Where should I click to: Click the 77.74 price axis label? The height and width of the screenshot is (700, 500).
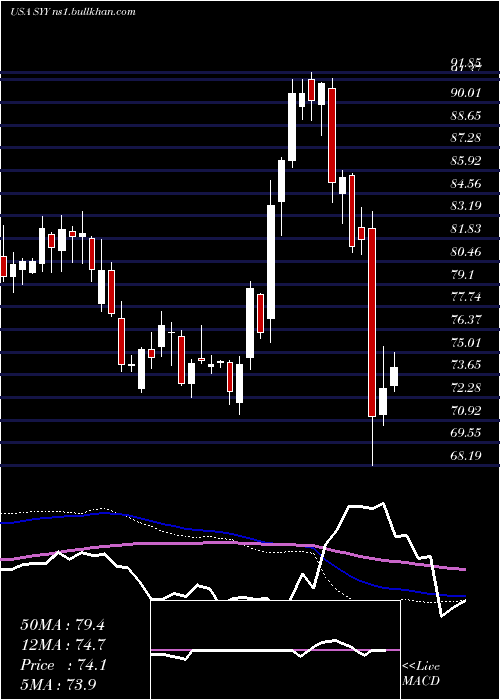click(466, 296)
